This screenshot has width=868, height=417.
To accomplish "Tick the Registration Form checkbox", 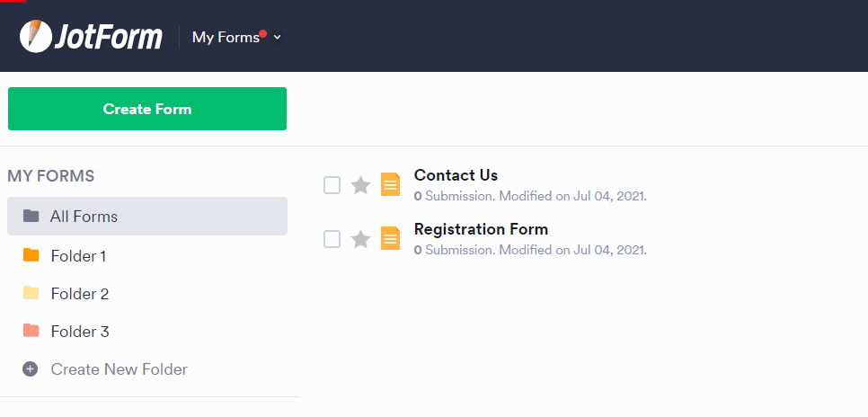I will click(332, 239).
